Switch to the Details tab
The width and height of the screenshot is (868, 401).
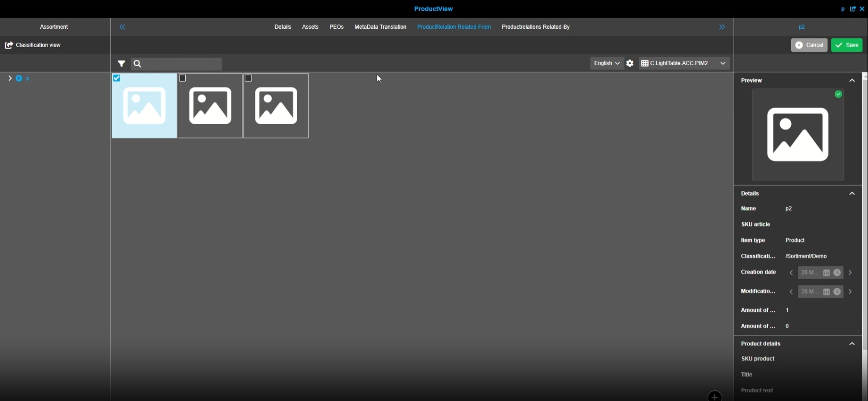click(283, 27)
